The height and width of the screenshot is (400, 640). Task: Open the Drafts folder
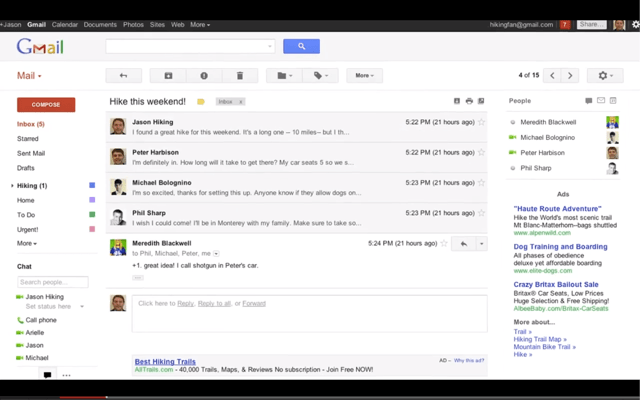(26, 168)
